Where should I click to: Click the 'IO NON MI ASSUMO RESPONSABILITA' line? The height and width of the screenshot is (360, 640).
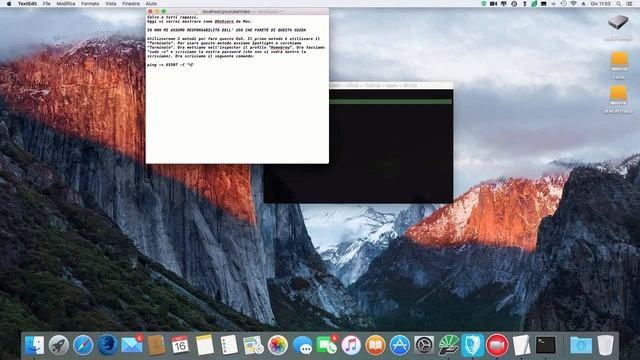tap(227, 30)
